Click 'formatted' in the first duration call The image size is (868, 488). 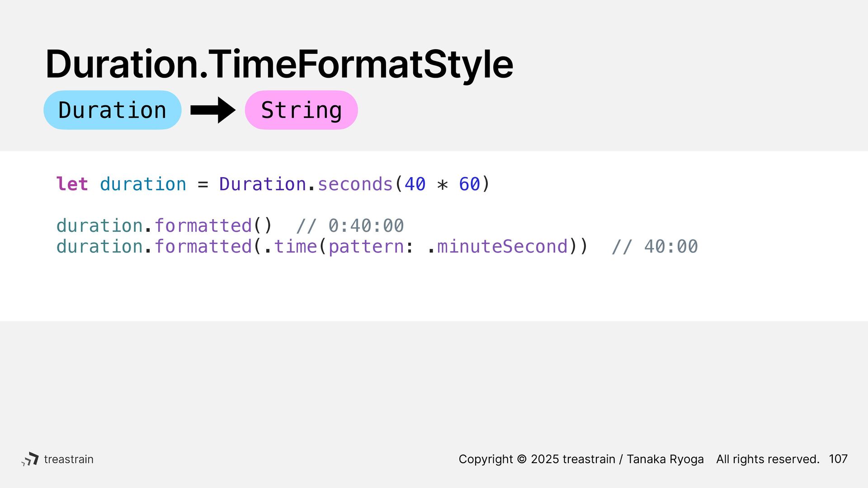[x=203, y=225]
